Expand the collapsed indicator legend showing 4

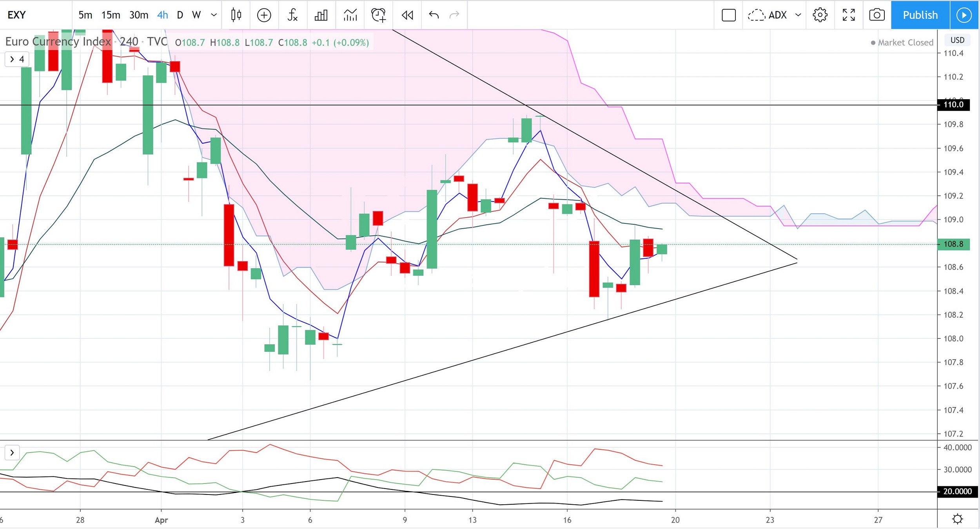pyautogui.click(x=17, y=59)
